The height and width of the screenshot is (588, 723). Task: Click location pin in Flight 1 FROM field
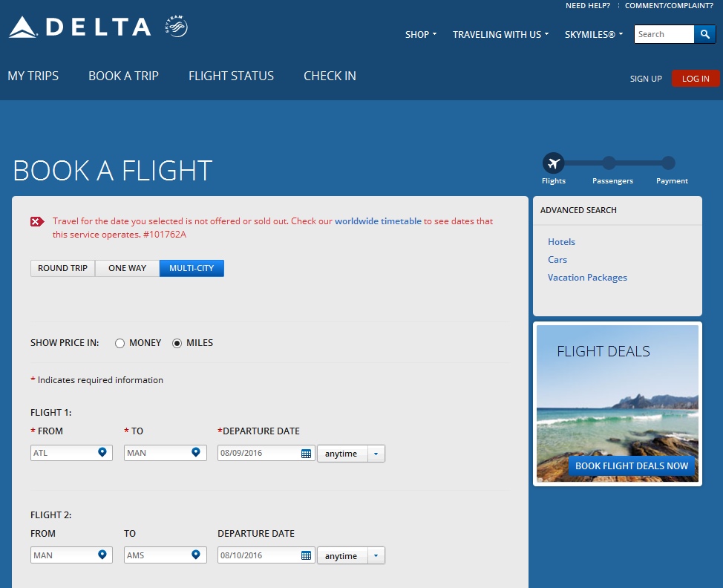point(102,452)
